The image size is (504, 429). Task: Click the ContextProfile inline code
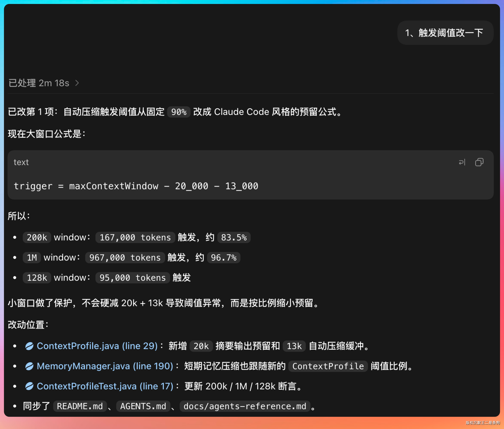coord(328,366)
